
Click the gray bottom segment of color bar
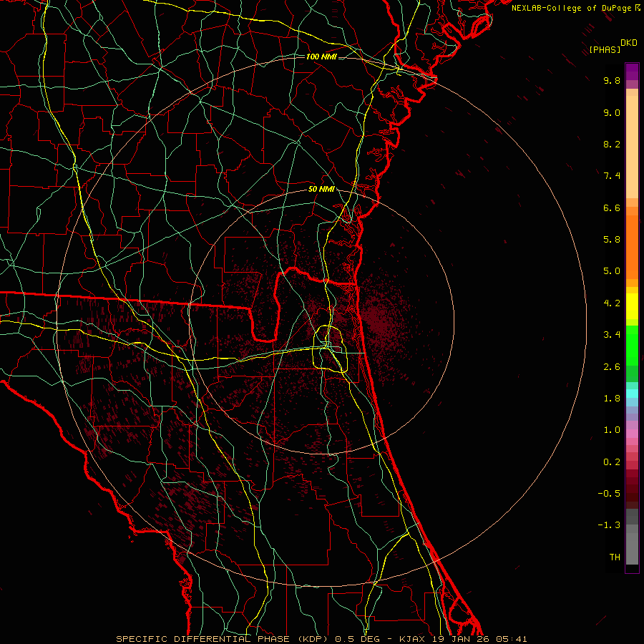[x=632, y=548]
